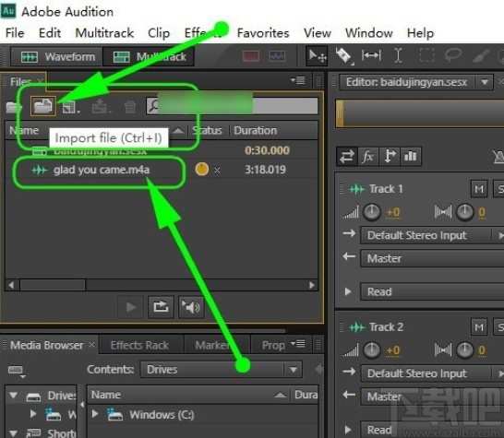Viewport: 504px width, 438px height.
Task: Open the Help menu
Action: tap(420, 33)
